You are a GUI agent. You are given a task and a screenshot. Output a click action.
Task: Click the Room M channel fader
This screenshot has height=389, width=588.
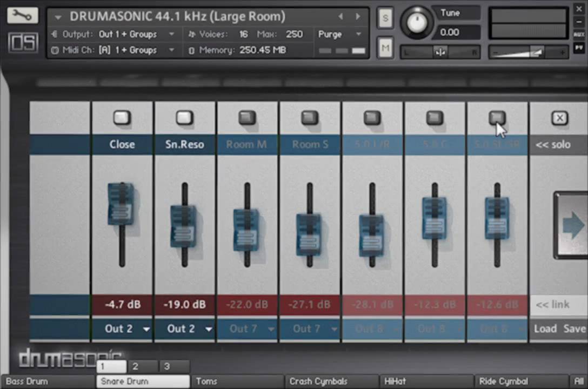pyautogui.click(x=246, y=230)
